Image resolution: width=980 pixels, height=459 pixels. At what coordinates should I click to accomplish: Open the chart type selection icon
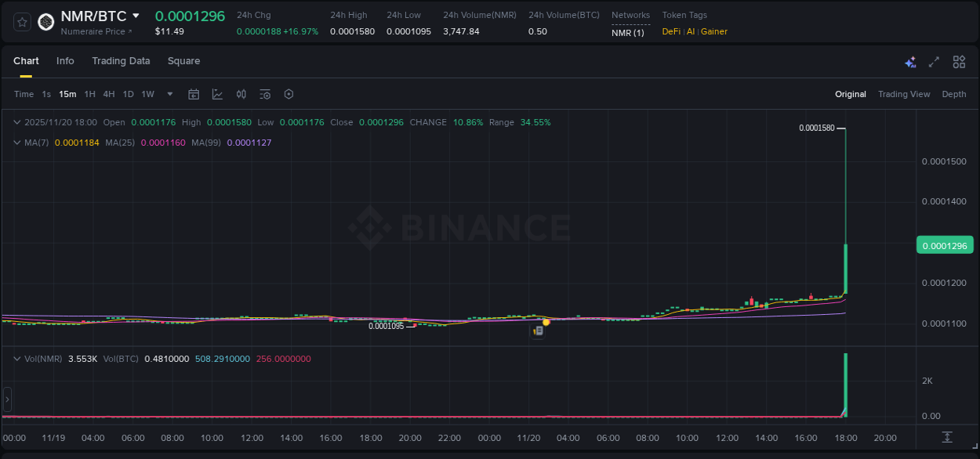click(217, 94)
